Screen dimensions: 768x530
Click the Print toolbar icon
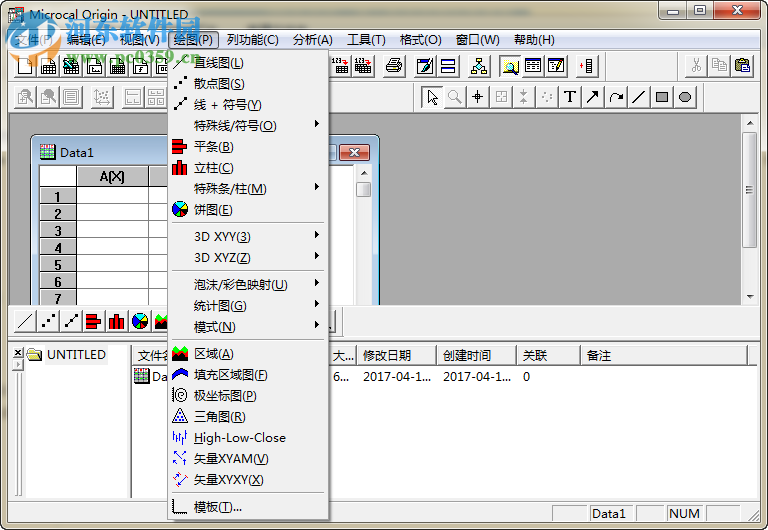point(394,66)
